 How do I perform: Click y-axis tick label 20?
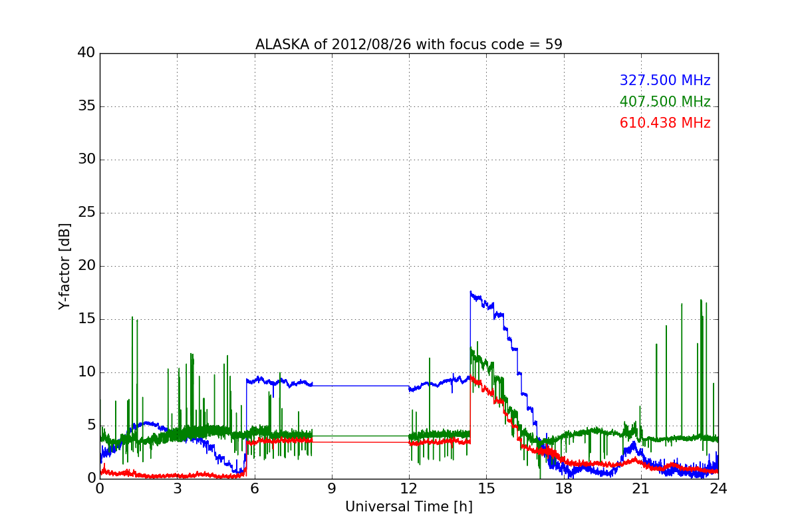point(86,266)
